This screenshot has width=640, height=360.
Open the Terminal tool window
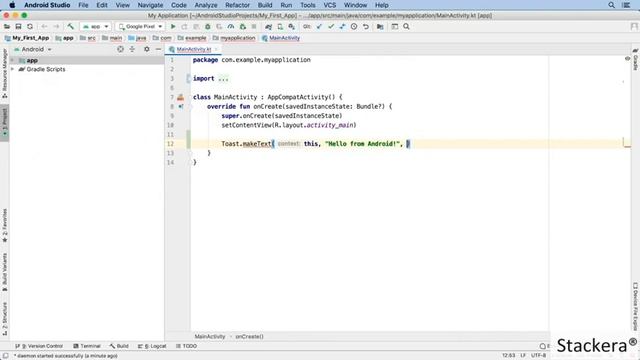[x=87, y=346]
